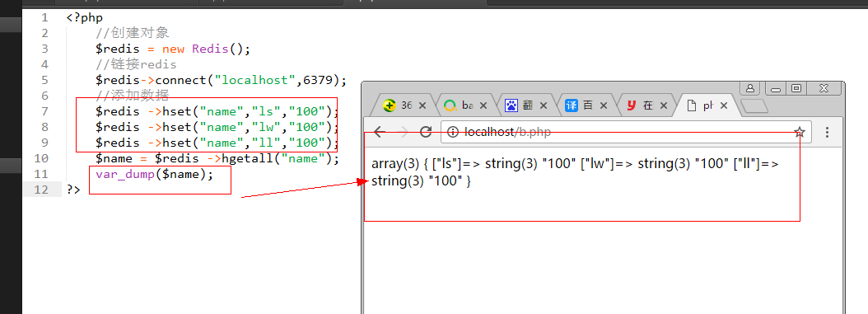The height and width of the screenshot is (314, 868).
Task: Reload the localhost page
Action: point(426,132)
